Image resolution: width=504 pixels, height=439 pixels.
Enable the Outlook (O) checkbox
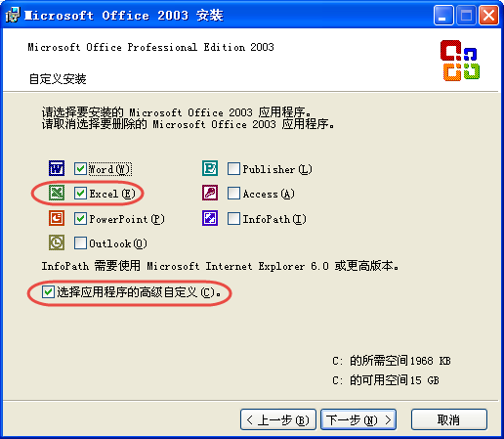pos(80,243)
